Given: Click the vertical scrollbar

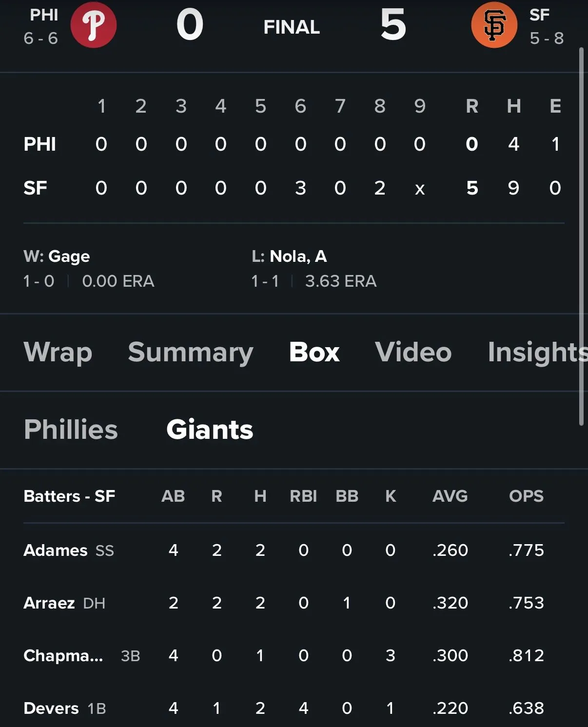Looking at the screenshot, I should point(581,236).
